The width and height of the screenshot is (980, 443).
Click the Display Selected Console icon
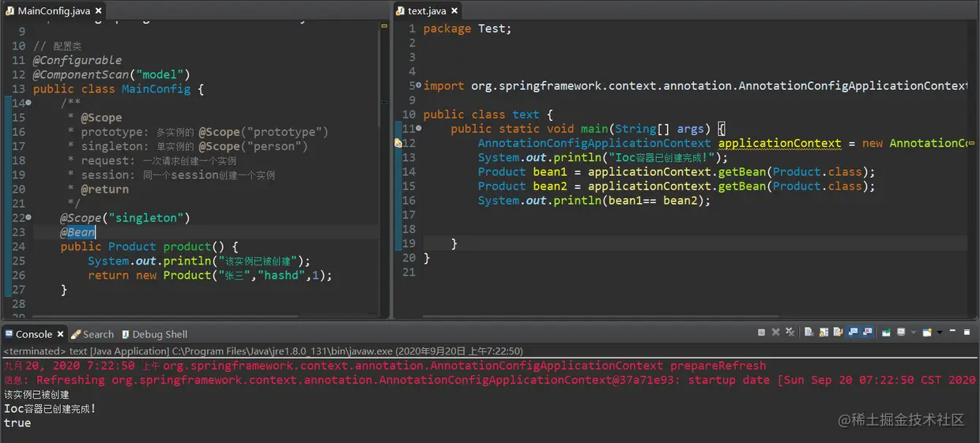pyautogui.click(x=901, y=332)
